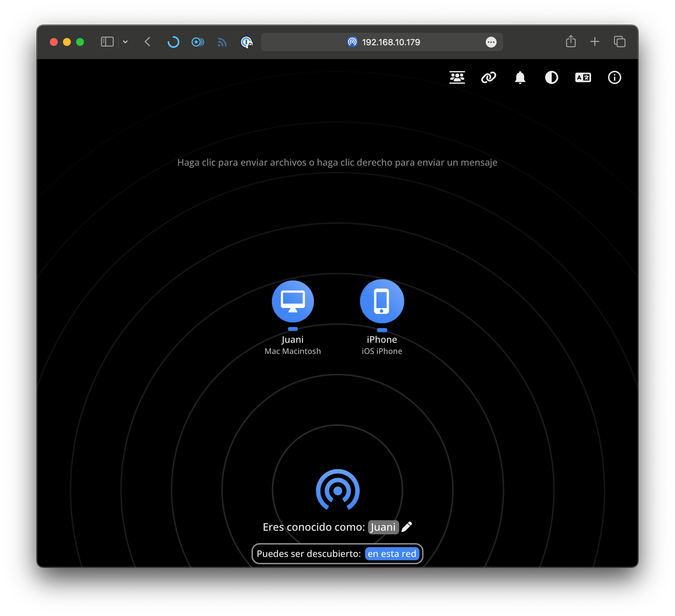Click the pencil to edit display name
675x616 pixels.
tap(407, 527)
